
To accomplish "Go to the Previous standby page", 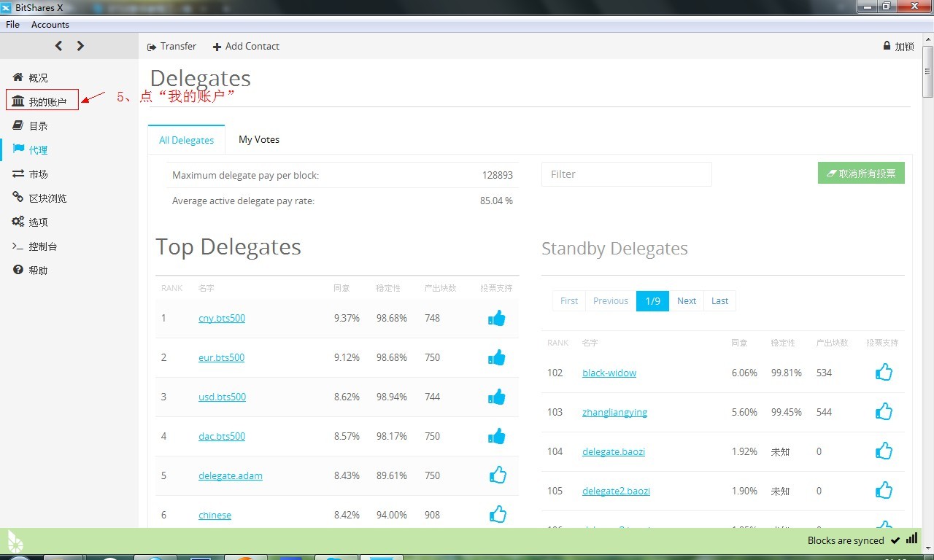I will coord(611,300).
